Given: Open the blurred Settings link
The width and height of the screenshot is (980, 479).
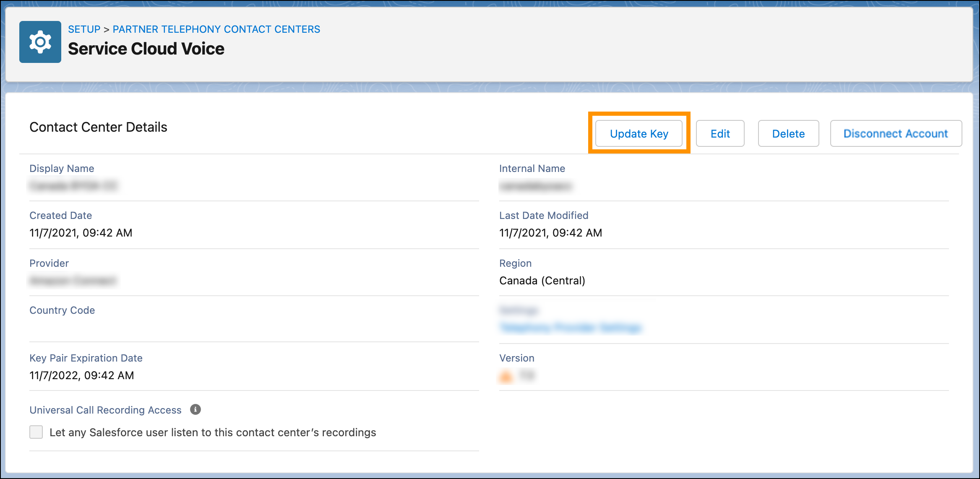Looking at the screenshot, I should pos(571,327).
